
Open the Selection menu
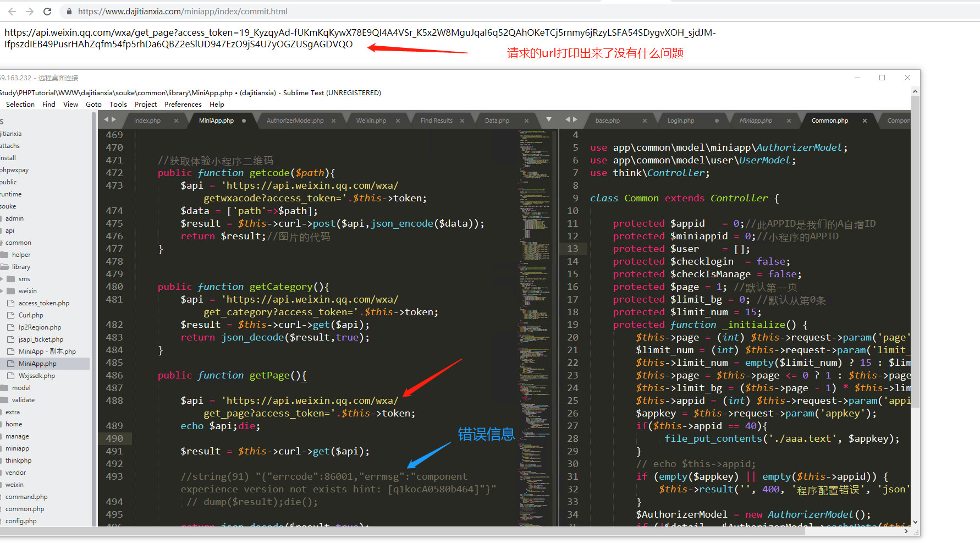click(20, 105)
